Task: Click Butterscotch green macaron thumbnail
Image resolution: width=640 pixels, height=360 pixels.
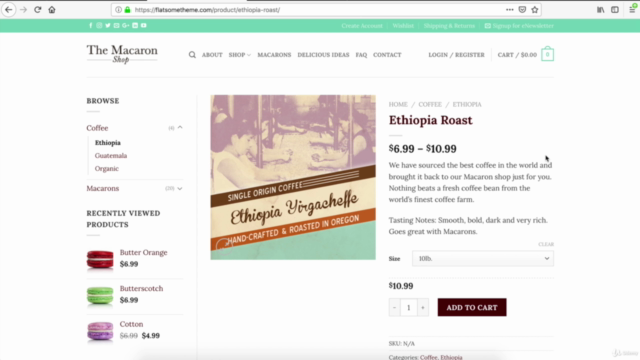Action: tap(100, 295)
